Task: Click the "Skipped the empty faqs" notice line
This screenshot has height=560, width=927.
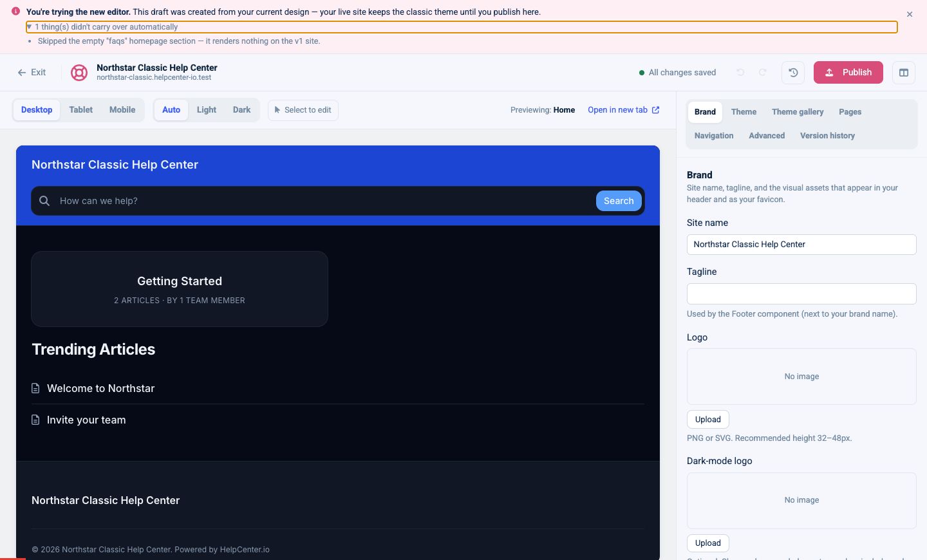Action: point(179,41)
